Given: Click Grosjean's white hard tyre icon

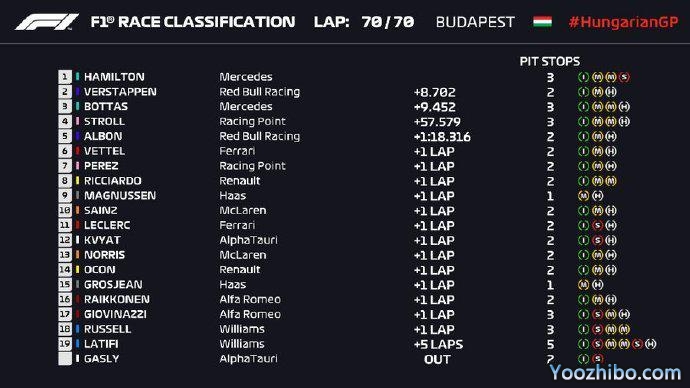Looking at the screenshot, I should [597, 285].
